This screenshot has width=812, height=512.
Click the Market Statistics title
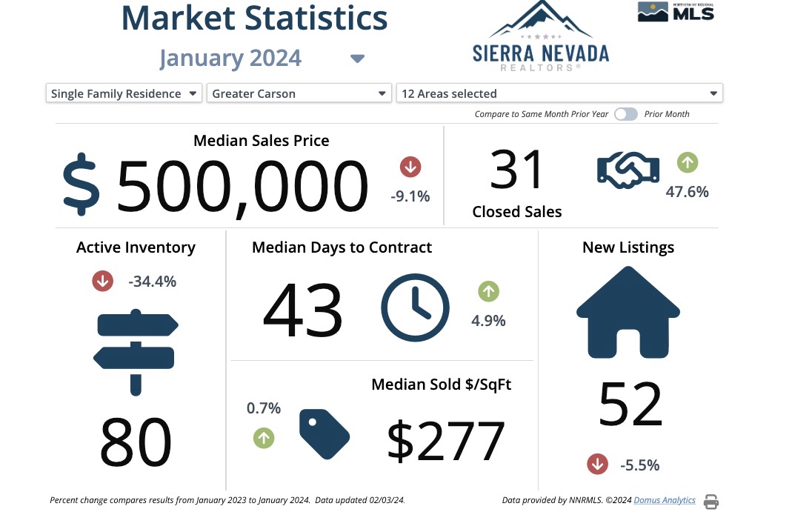[254, 19]
